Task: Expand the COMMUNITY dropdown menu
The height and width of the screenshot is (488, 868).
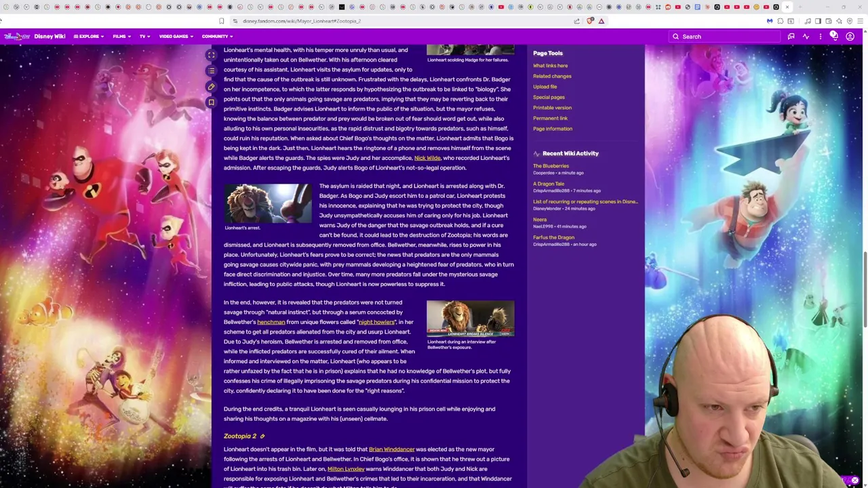Action: pos(217,37)
